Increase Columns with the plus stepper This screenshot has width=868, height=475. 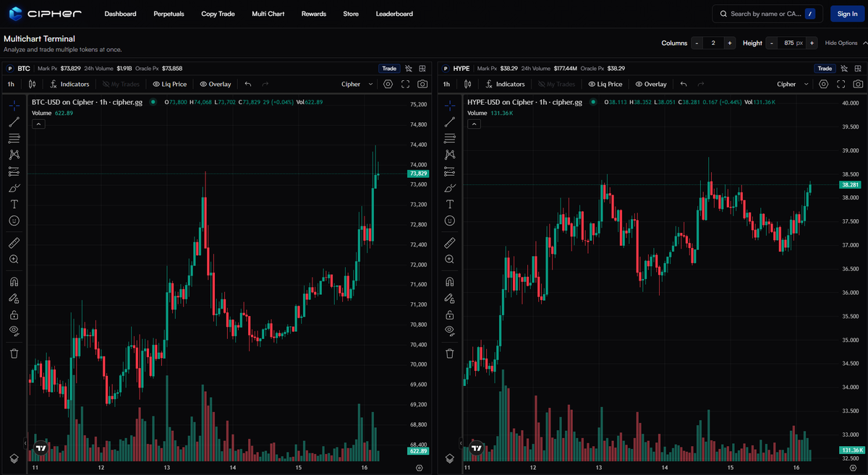pyautogui.click(x=730, y=43)
